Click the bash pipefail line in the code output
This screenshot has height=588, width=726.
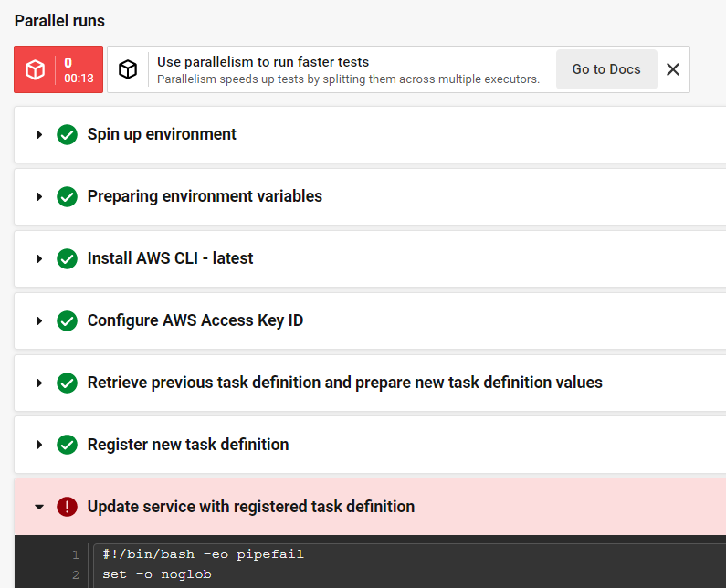[x=203, y=554]
